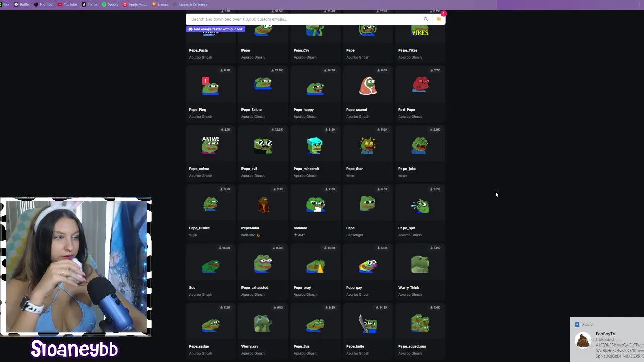
Task: Open the Pepe_scared blanket emoji image
Action: coord(368,86)
